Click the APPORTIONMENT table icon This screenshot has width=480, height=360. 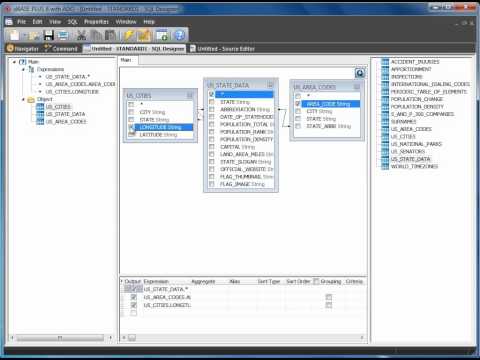[x=385, y=69]
